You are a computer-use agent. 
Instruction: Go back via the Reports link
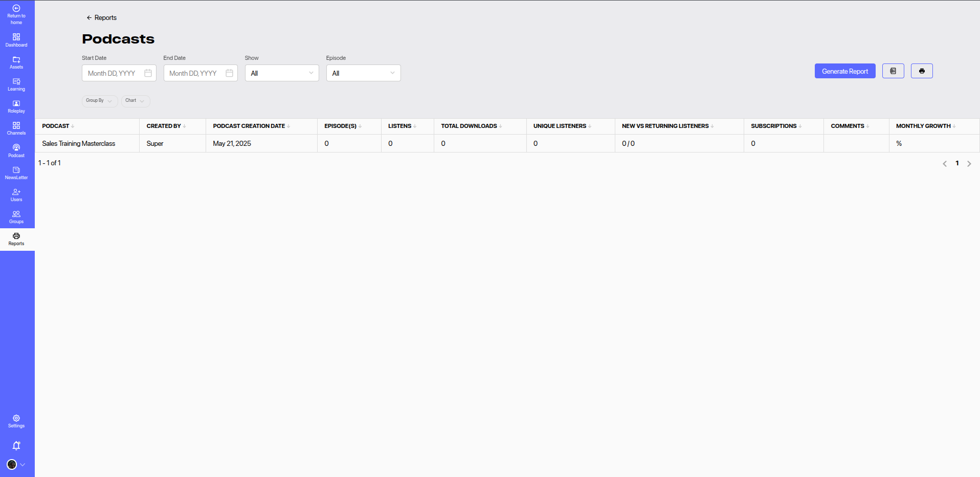[x=102, y=18]
